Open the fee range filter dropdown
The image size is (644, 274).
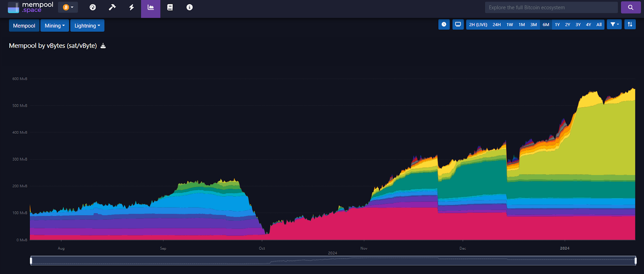(614, 24)
